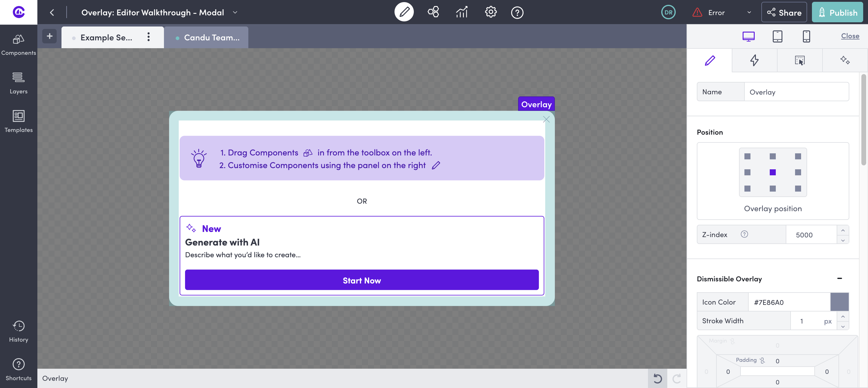Image resolution: width=868 pixels, height=388 pixels.
Task: Collapse the Dismissible Overlay section
Action: pos(840,278)
